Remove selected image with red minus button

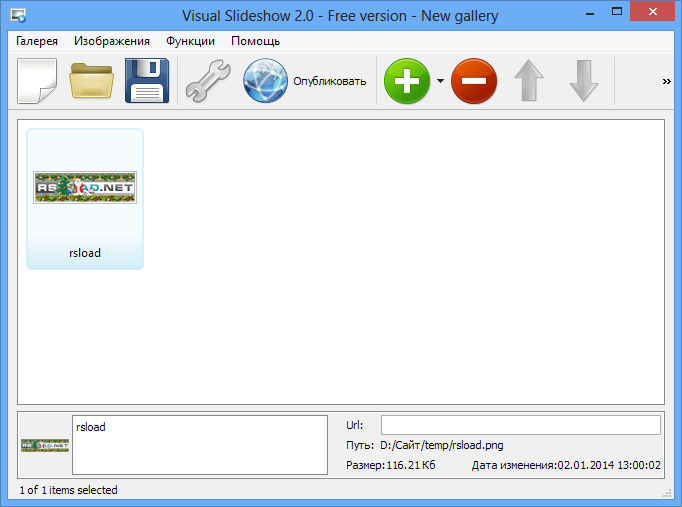tap(474, 81)
